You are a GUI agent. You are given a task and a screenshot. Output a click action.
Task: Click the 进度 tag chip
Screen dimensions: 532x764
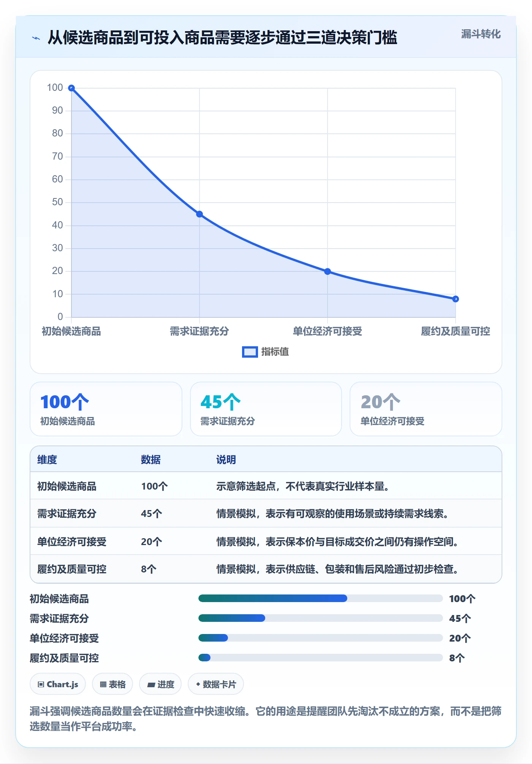[160, 685]
